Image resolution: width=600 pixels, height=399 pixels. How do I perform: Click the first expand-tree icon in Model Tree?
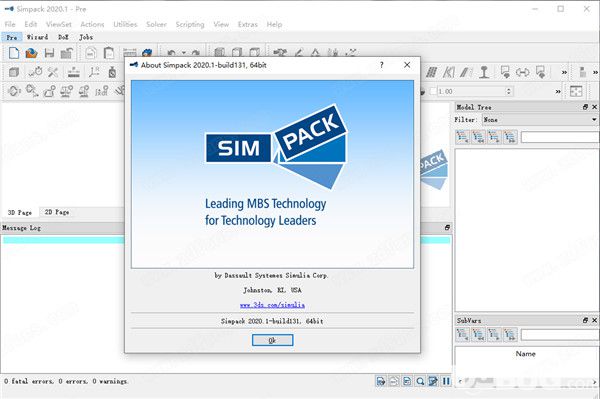(x=462, y=137)
